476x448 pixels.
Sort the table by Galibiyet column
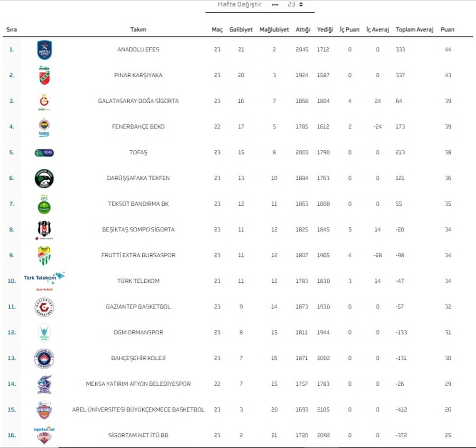[241, 30]
